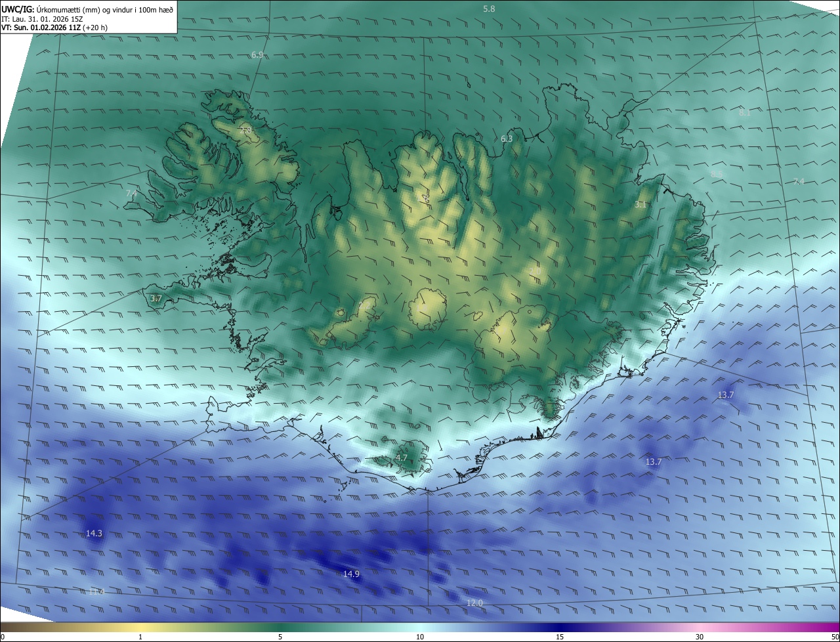Screen dimensions: 840x642
Task: Click the 6.3 value label
Action: coord(507,139)
